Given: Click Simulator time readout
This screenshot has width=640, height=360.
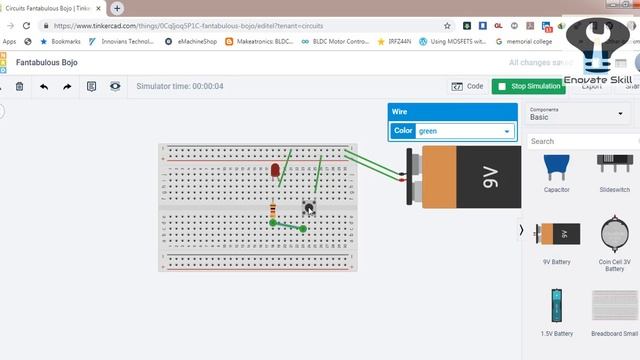Looking at the screenshot, I should click(x=180, y=86).
